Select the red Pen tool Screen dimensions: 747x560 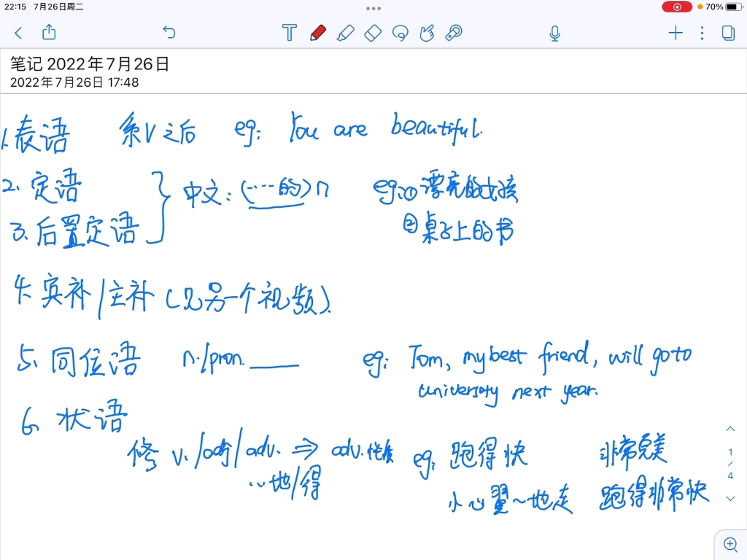pyautogui.click(x=319, y=33)
